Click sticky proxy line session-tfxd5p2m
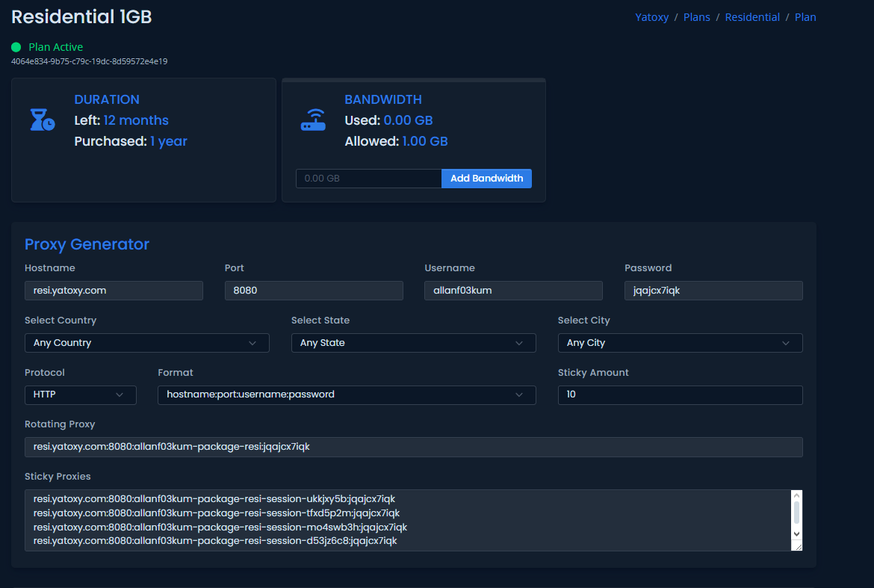This screenshot has height=588, width=874. (217, 513)
